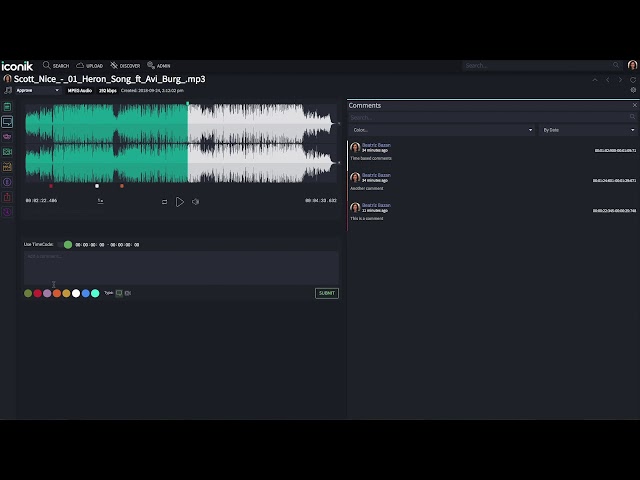Open the blue circular sidebar icon
Screen dimensions: 640x480
tap(7, 182)
